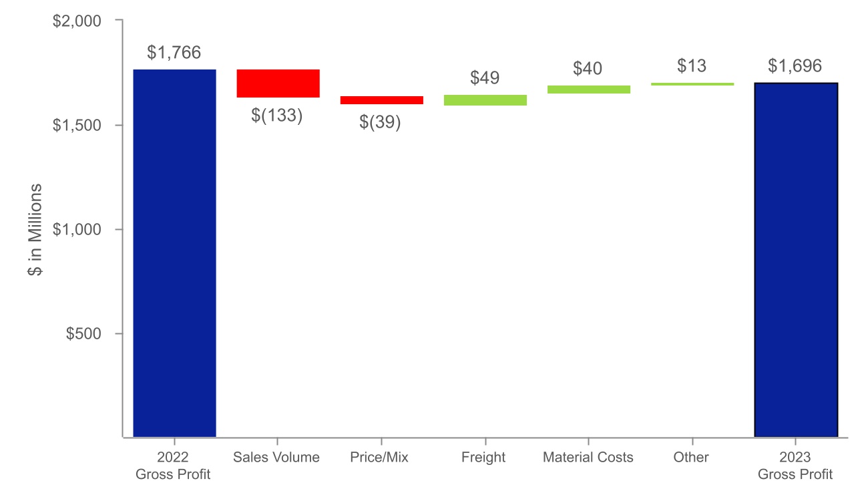Viewport: 868px width, 501px height.
Task: Select the thin green Other bar
Action: click(692, 84)
